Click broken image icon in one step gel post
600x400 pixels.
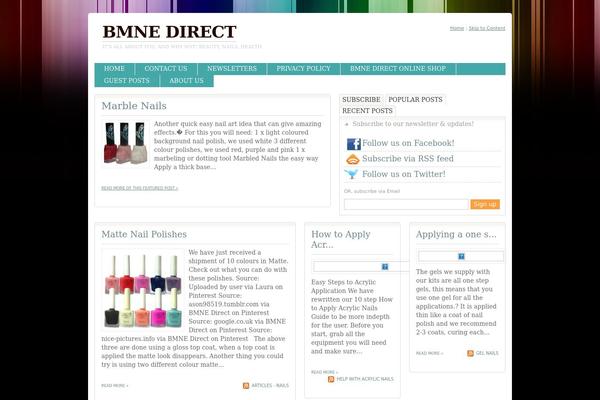coord(461,256)
